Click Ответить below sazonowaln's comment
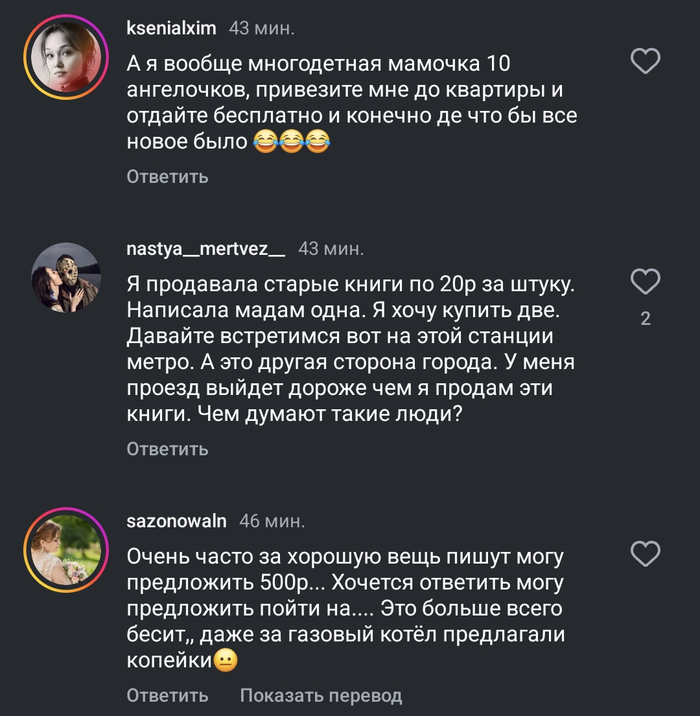 point(167,695)
